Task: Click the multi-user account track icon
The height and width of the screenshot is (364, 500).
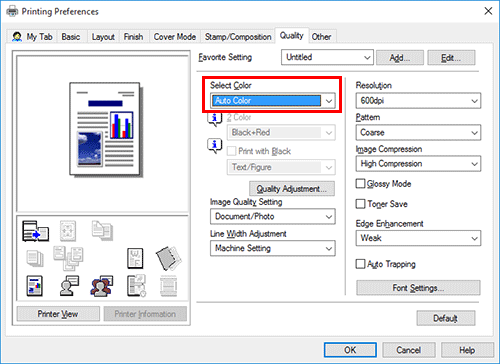Action: pos(102,286)
